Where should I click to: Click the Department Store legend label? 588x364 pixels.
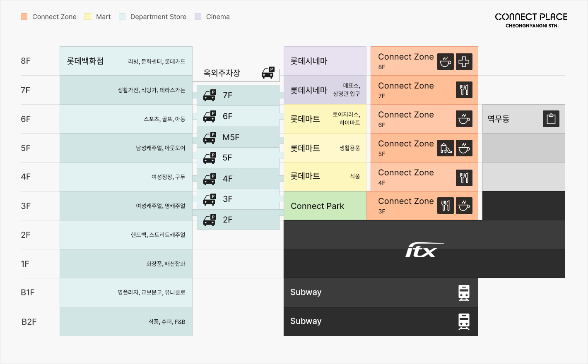point(158,17)
